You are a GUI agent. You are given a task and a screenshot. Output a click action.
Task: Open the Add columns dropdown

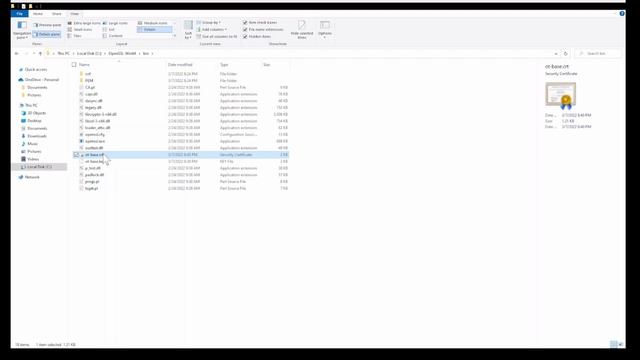point(212,29)
